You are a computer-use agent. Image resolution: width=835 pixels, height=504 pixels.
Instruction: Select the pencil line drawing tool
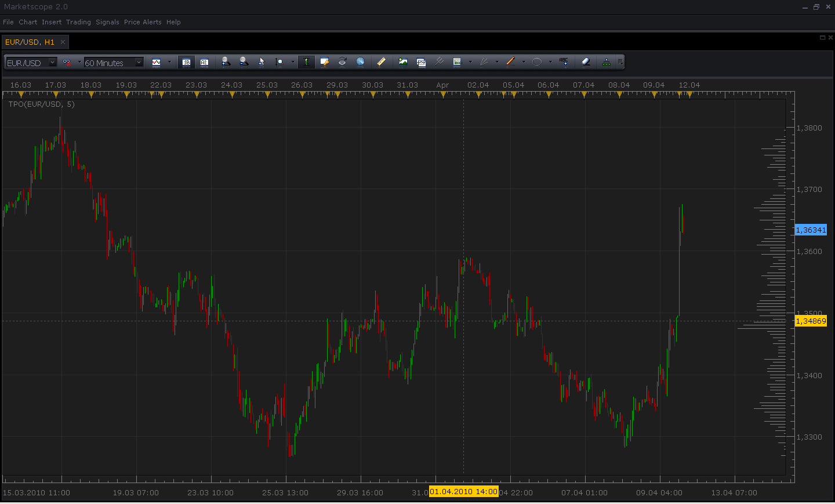(510, 62)
